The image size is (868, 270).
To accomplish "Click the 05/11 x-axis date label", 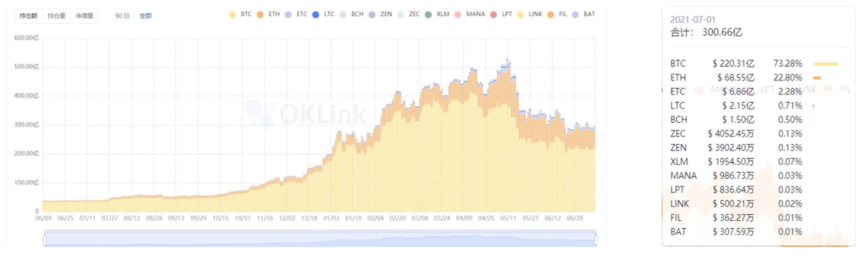I will coord(508,218).
